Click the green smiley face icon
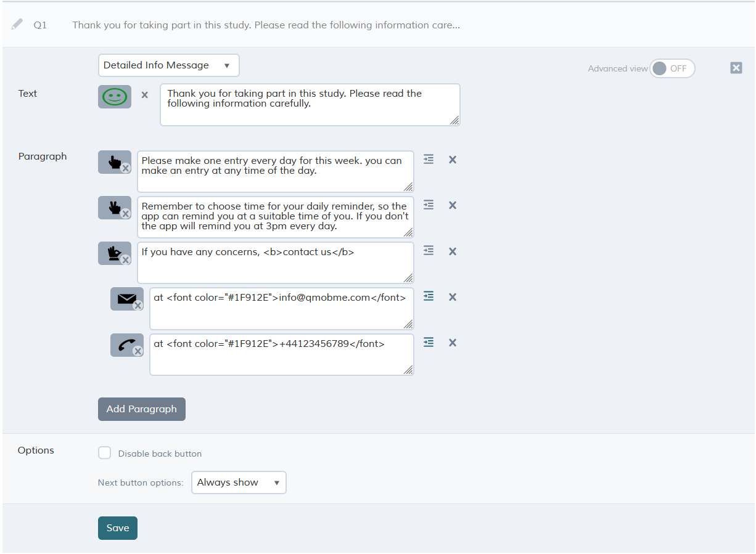Image resolution: width=756 pixels, height=554 pixels. (x=115, y=97)
